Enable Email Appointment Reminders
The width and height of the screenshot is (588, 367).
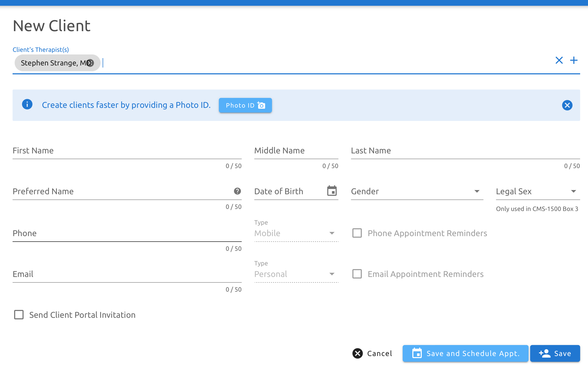point(357,274)
